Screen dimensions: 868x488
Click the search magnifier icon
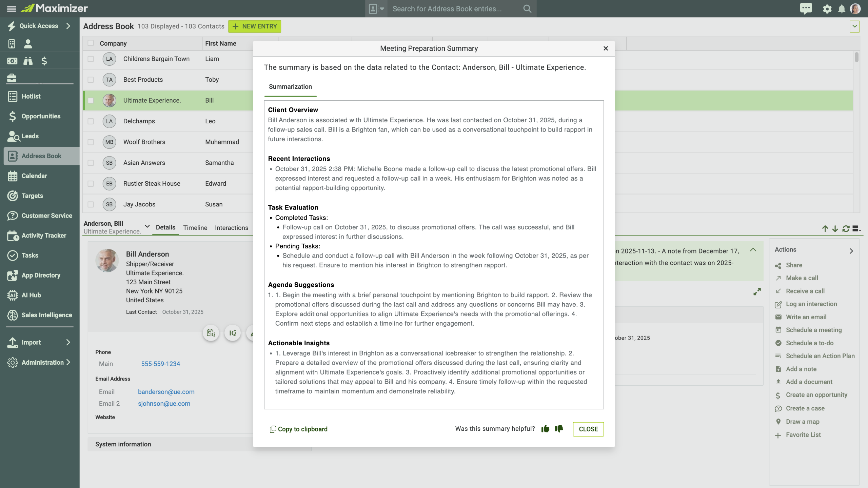(x=527, y=9)
